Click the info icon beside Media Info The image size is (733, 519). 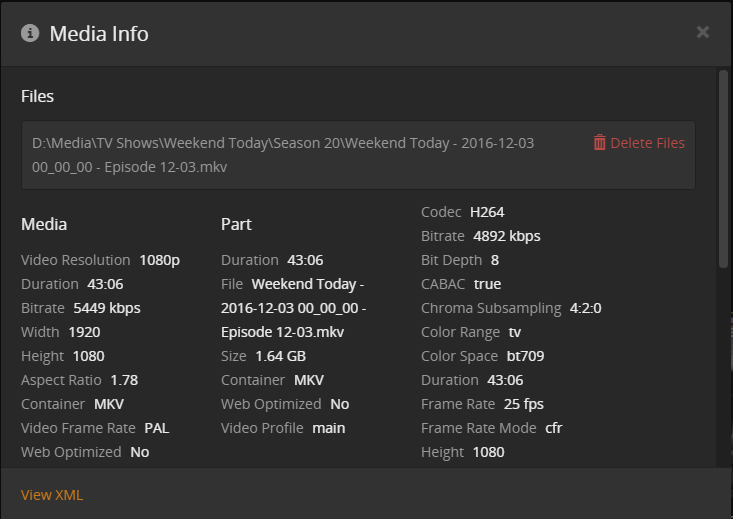click(30, 33)
